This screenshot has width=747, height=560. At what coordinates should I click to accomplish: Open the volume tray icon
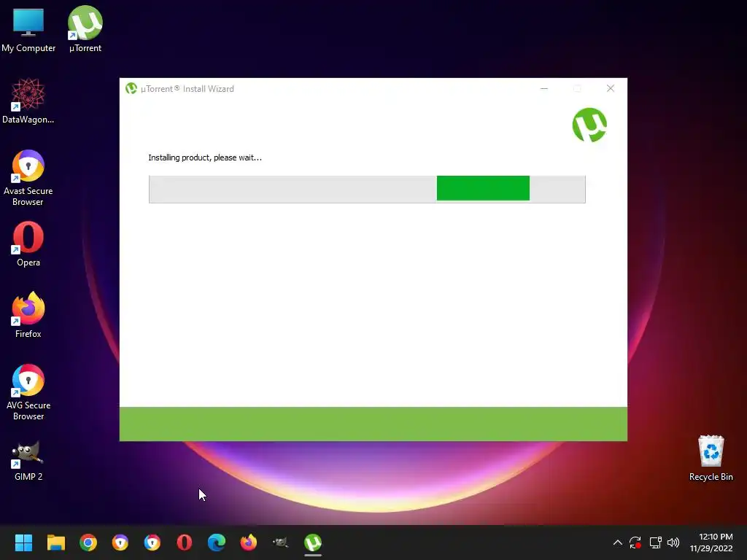click(673, 542)
